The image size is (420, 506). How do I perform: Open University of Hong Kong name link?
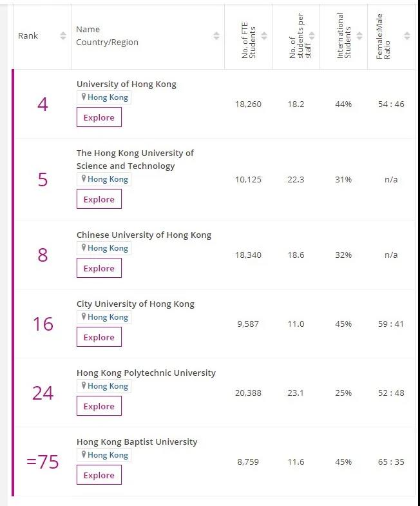coord(126,84)
